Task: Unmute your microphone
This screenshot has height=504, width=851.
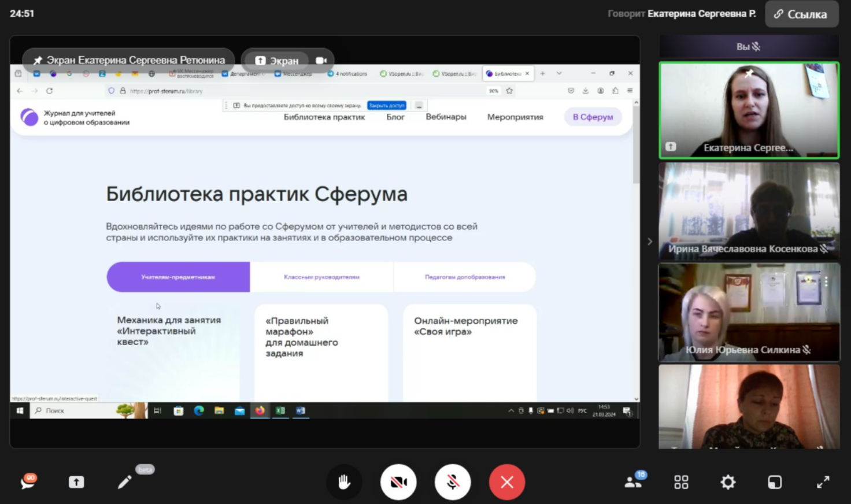Action: 453,481
